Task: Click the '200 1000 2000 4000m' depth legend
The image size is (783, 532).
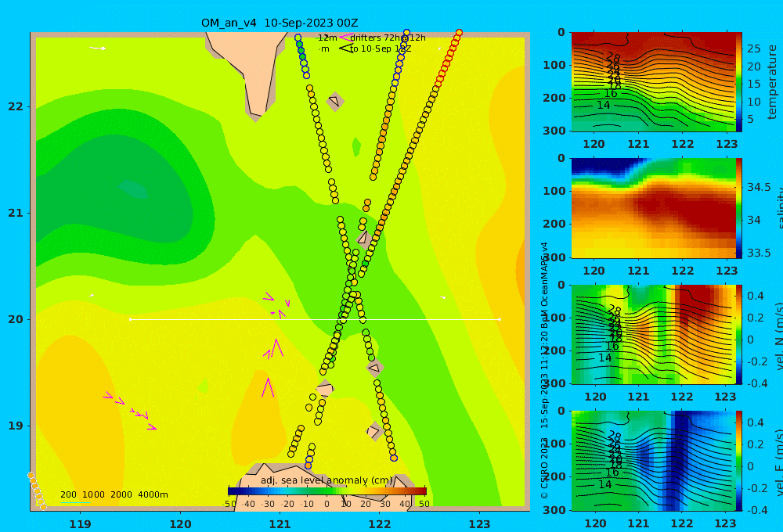Action: click(x=114, y=494)
